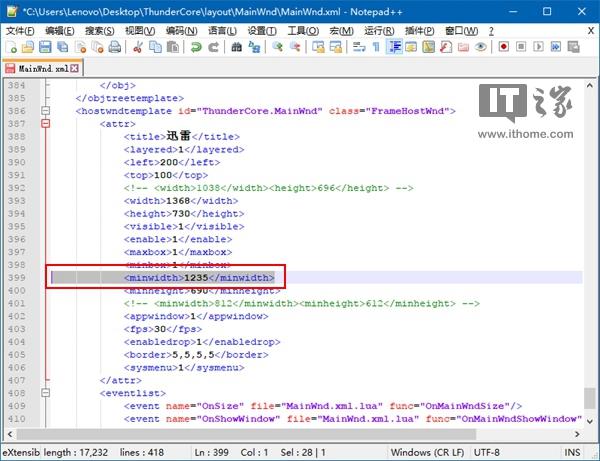
Task: Run the macro multiple times
Action: (x=556, y=47)
